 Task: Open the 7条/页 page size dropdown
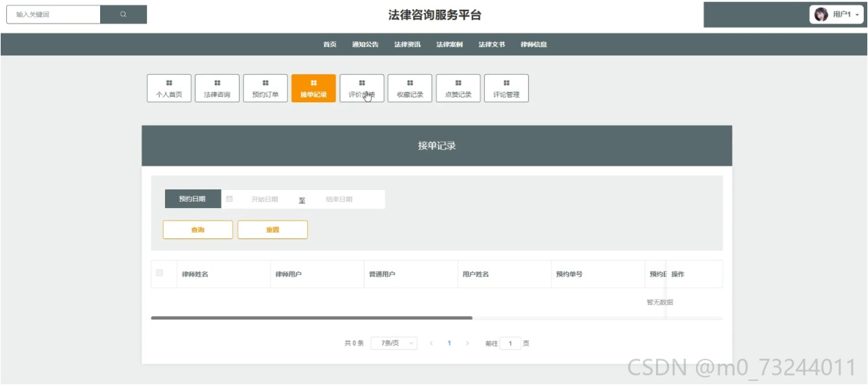[x=394, y=344]
